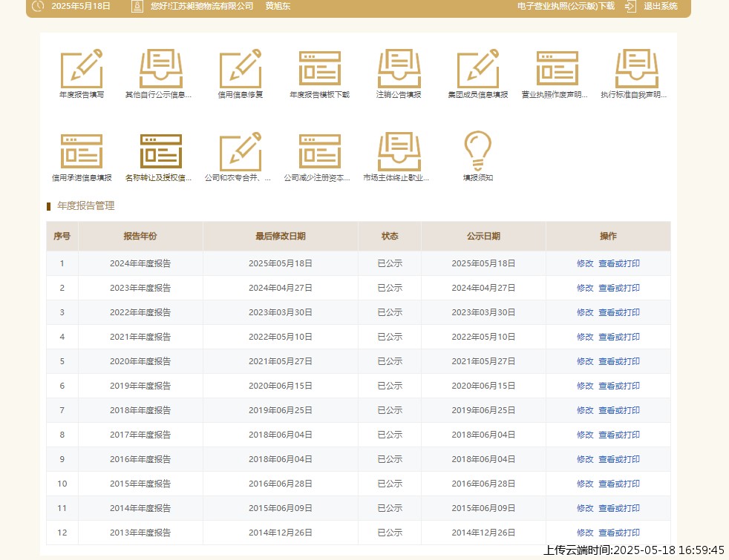Viewport: 729px width, 560px height.
Task: Click 查看或打印 for 2015年年度报告
Action: tap(619, 484)
